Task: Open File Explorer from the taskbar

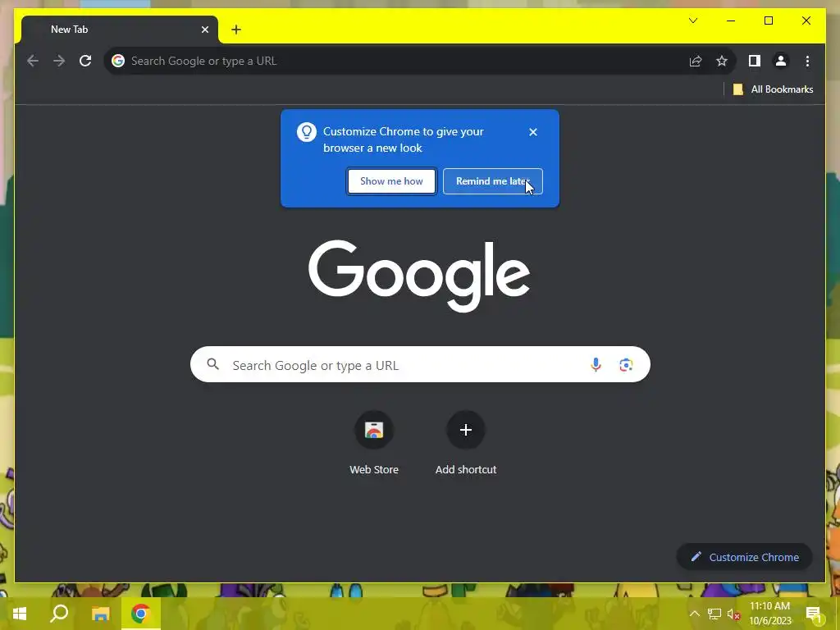Action: pyautogui.click(x=100, y=614)
